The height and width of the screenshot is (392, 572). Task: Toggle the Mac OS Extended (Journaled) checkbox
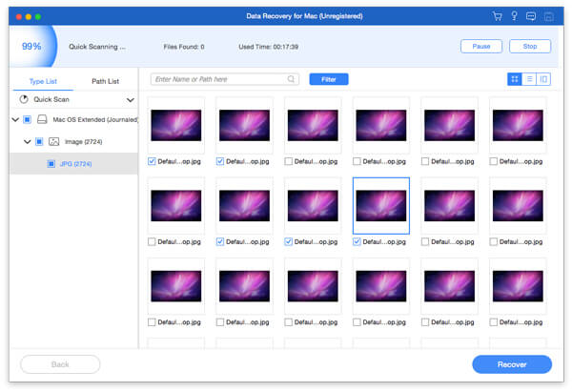[27, 119]
